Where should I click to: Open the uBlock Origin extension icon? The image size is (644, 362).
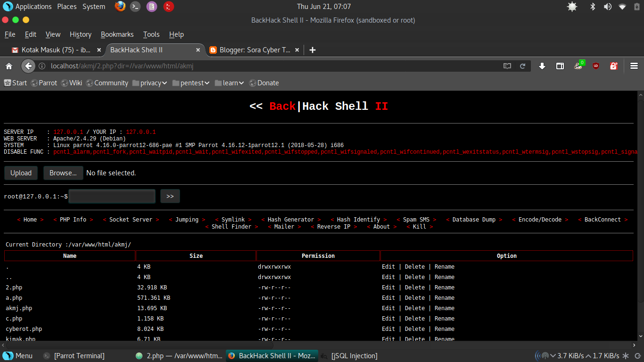click(x=596, y=66)
